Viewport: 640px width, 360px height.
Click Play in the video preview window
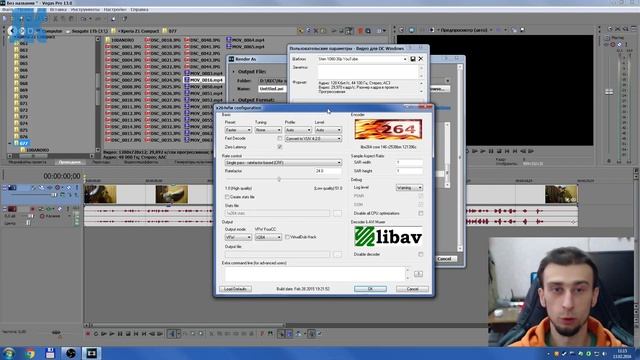point(483,151)
